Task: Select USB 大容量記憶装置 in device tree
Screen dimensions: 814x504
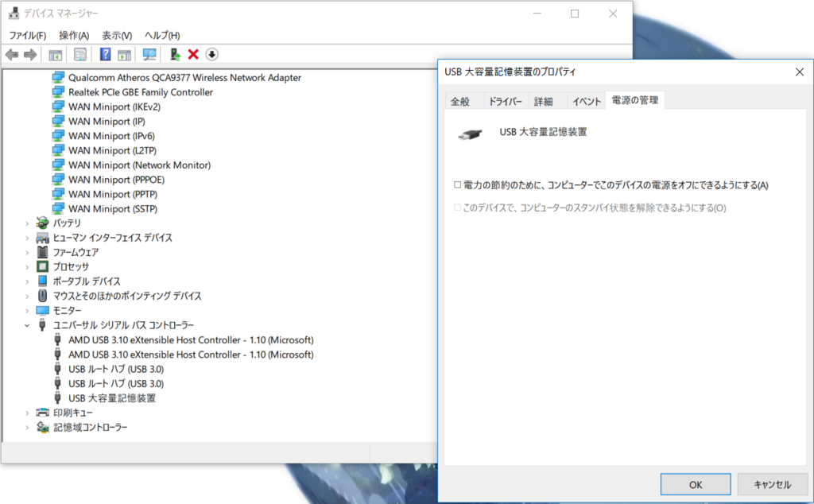Action: 112,398
